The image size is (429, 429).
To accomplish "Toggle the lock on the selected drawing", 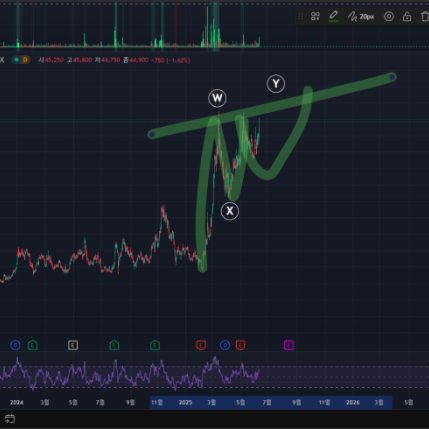I will 407,16.
